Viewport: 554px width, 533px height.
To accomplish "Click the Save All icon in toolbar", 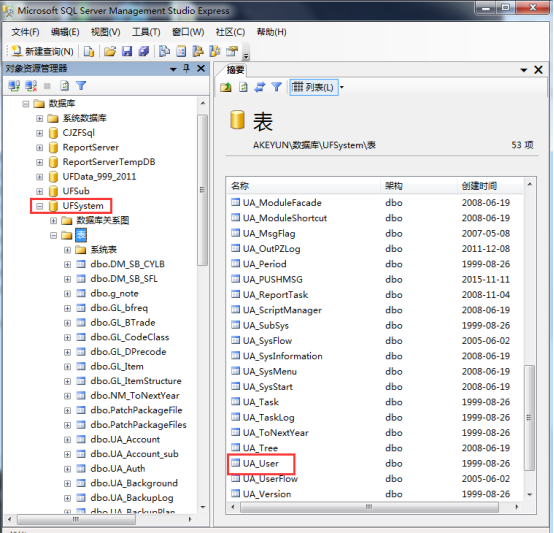I will (x=143, y=52).
